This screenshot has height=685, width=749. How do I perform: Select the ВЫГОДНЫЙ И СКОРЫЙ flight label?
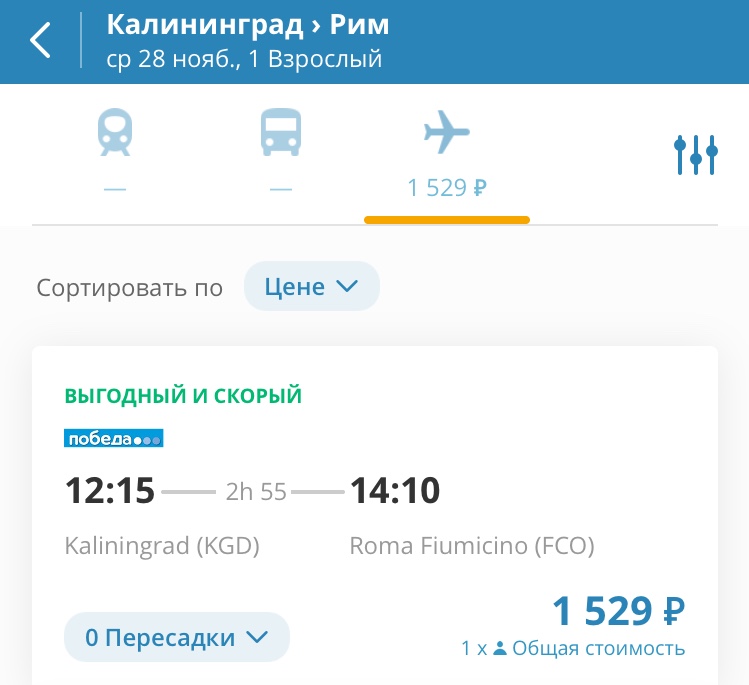(183, 396)
